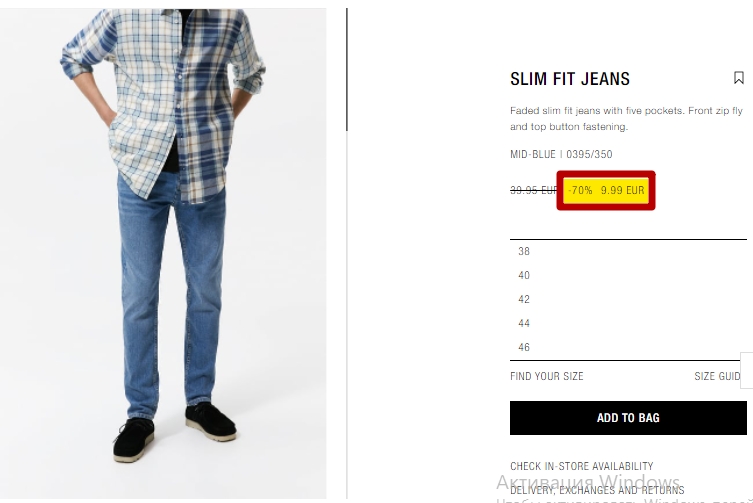753x503 pixels.
Task: Open the jeans product photo
Action: tap(163, 254)
